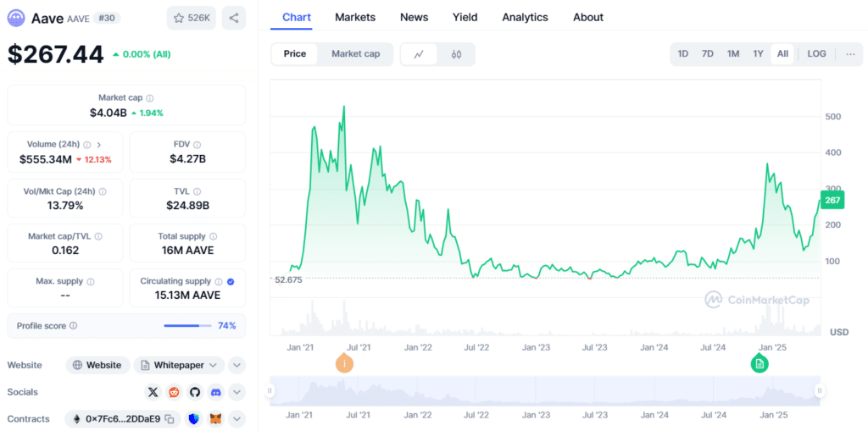Expand more Website links
This screenshot has height=431, width=868.
coord(236,365)
